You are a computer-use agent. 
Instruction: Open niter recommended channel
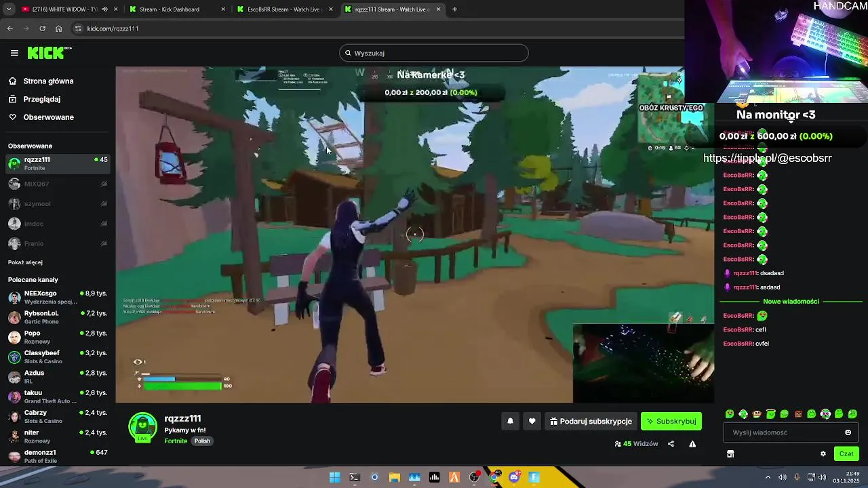tap(58, 436)
